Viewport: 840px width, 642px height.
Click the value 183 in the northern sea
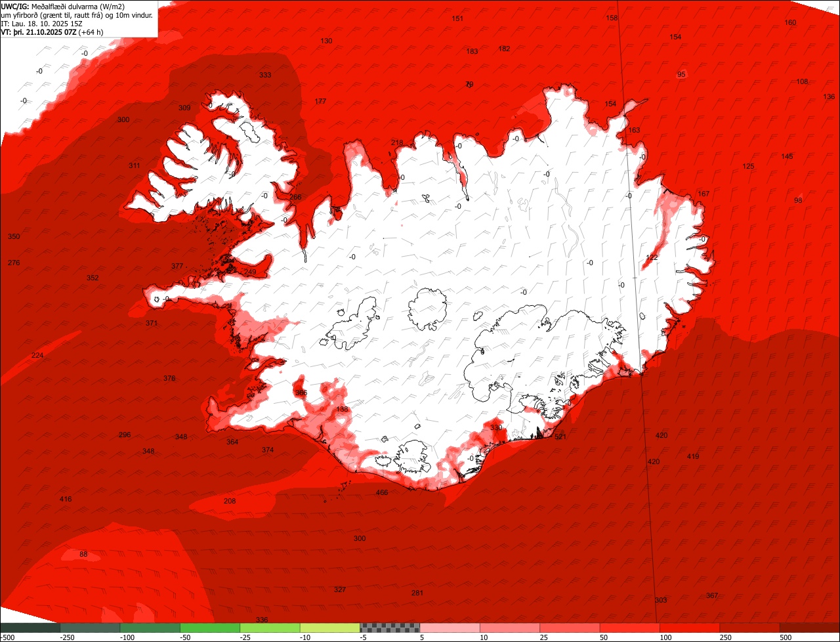coord(472,52)
